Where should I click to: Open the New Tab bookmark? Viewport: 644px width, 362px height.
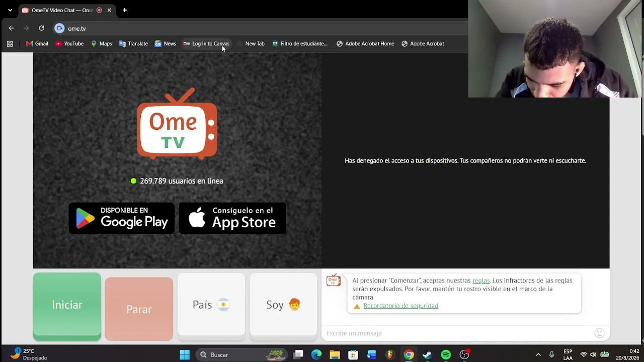(x=251, y=44)
